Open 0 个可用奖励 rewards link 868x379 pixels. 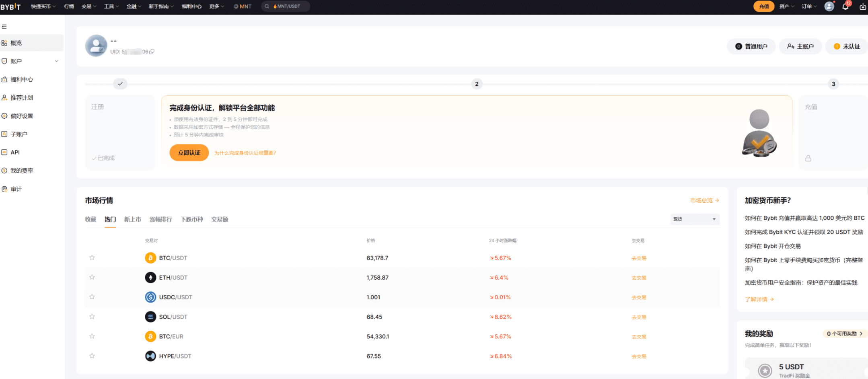pyautogui.click(x=845, y=334)
